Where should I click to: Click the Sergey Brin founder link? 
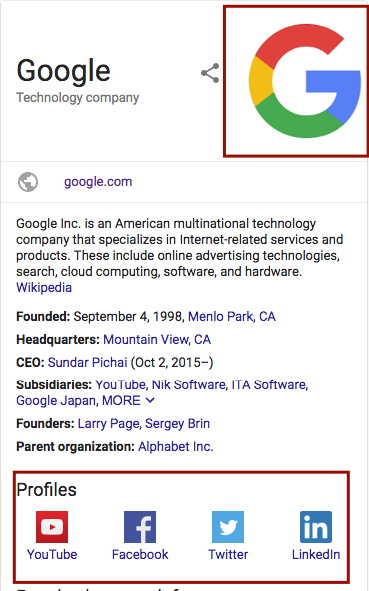177,423
